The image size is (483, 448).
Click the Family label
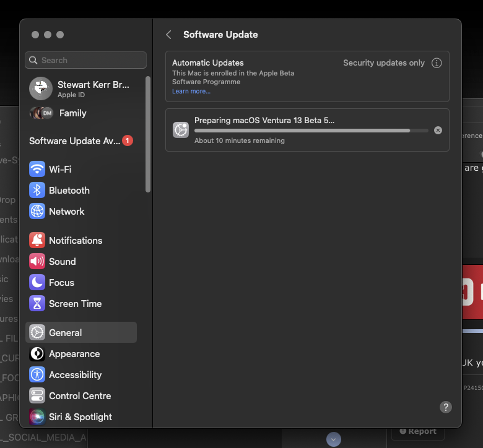(72, 113)
